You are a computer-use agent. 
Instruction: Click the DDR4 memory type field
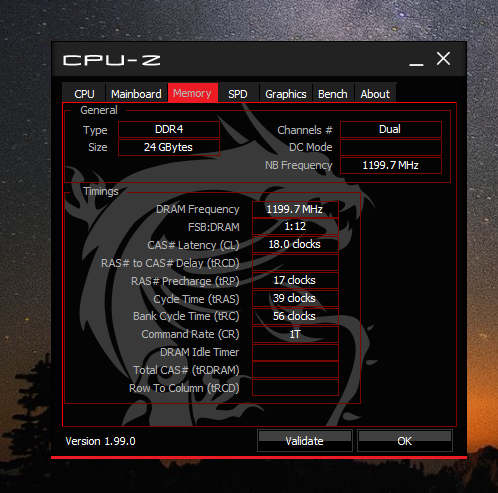tap(169, 129)
